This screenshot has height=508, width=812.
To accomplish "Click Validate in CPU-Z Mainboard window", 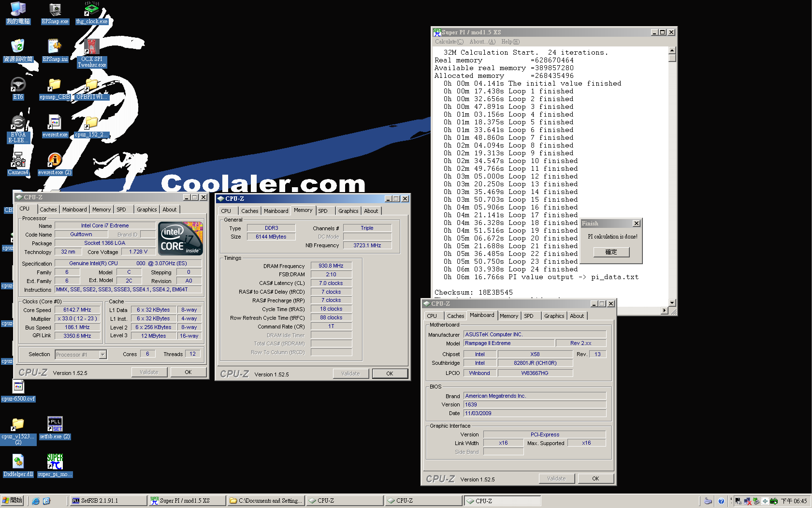I will pos(556,478).
